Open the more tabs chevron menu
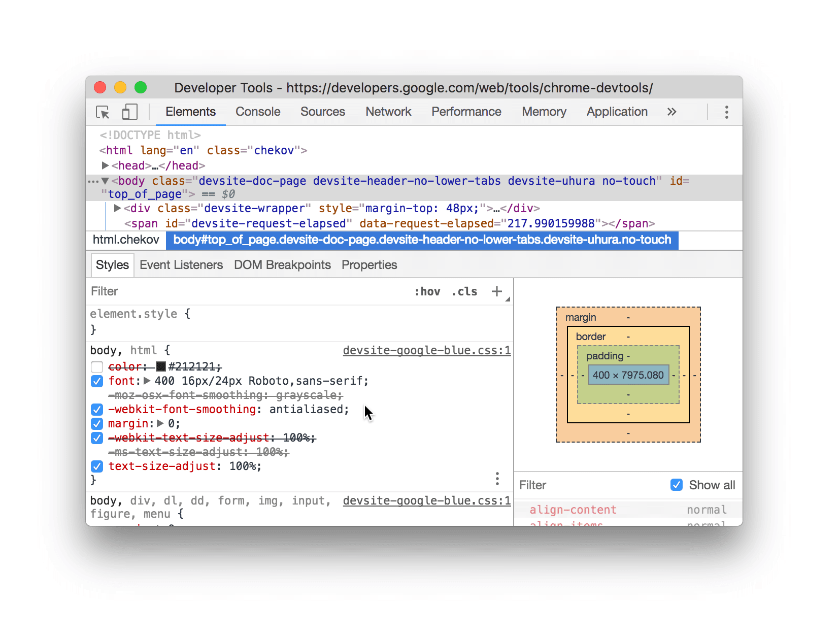The image size is (840, 638). (671, 112)
